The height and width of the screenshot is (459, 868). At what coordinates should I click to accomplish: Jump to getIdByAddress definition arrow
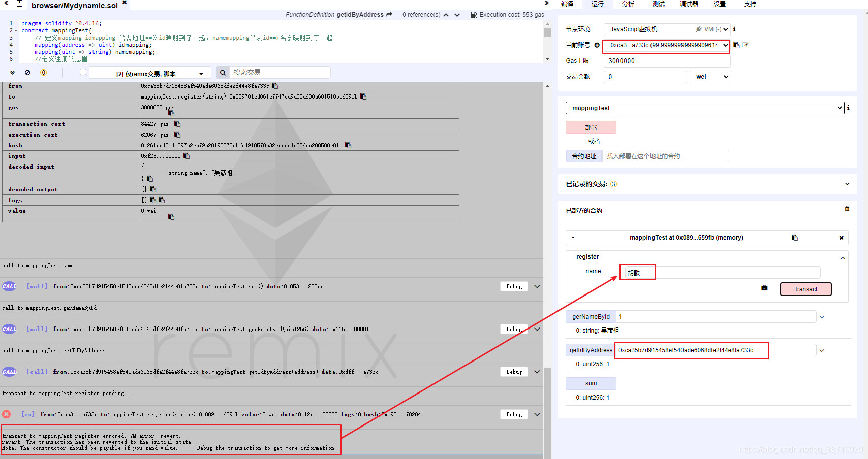(x=389, y=15)
